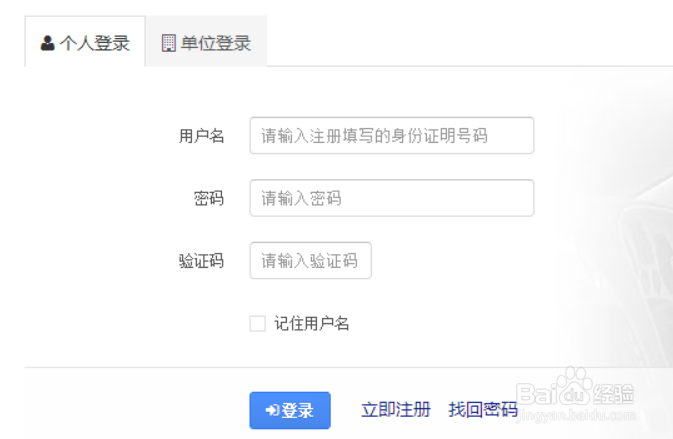Switch to the 个人登录 tab
673x439 pixels.
(x=85, y=43)
